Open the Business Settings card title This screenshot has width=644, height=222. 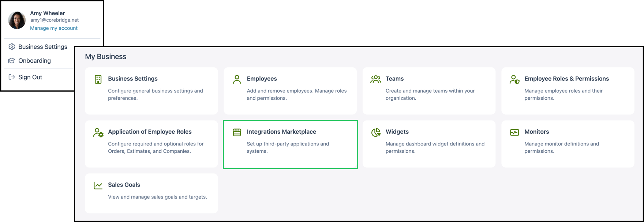pyautogui.click(x=133, y=78)
